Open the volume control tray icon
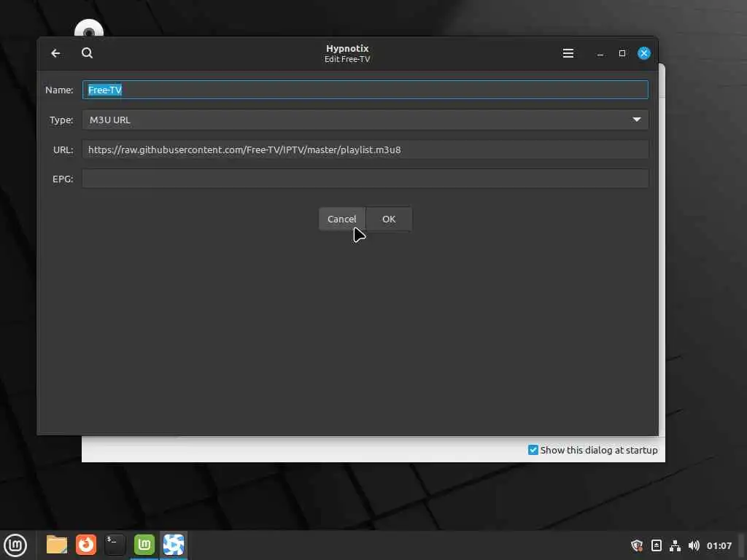The height and width of the screenshot is (560, 747). coord(694,545)
